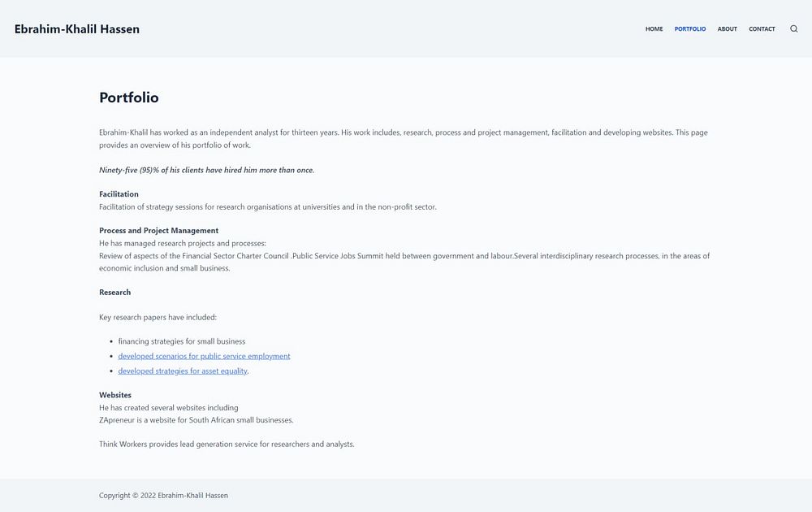The height and width of the screenshot is (512, 812).
Task: Click the Process and Project Management heading
Action: click(158, 231)
